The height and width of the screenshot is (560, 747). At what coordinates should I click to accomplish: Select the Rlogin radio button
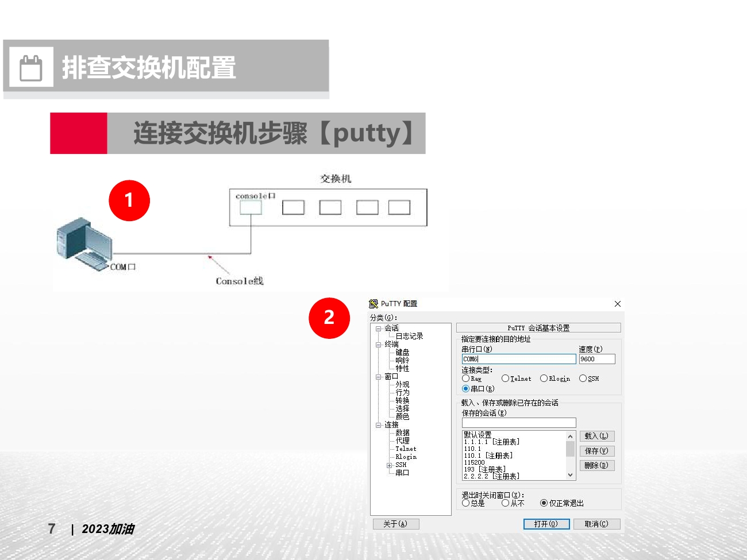[544, 378]
